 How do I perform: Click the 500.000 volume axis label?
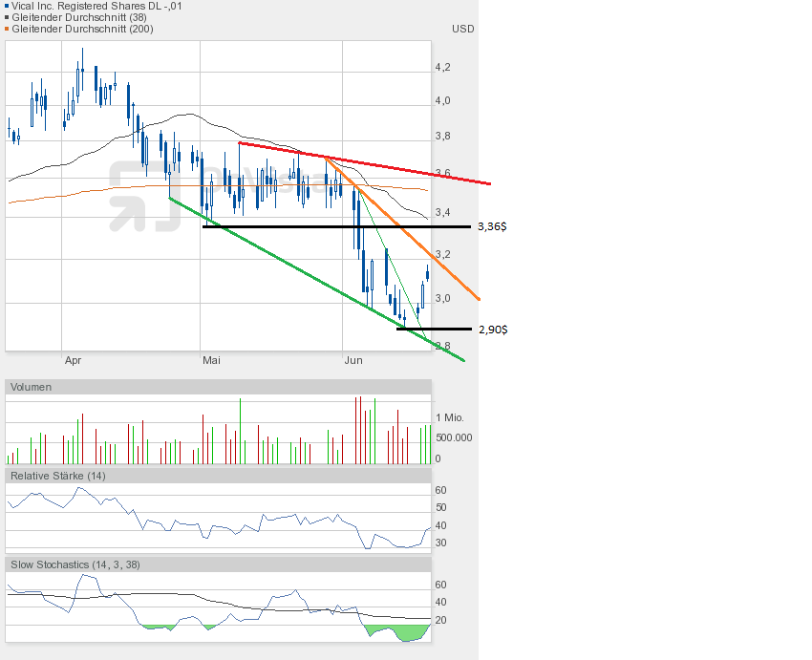click(x=452, y=437)
